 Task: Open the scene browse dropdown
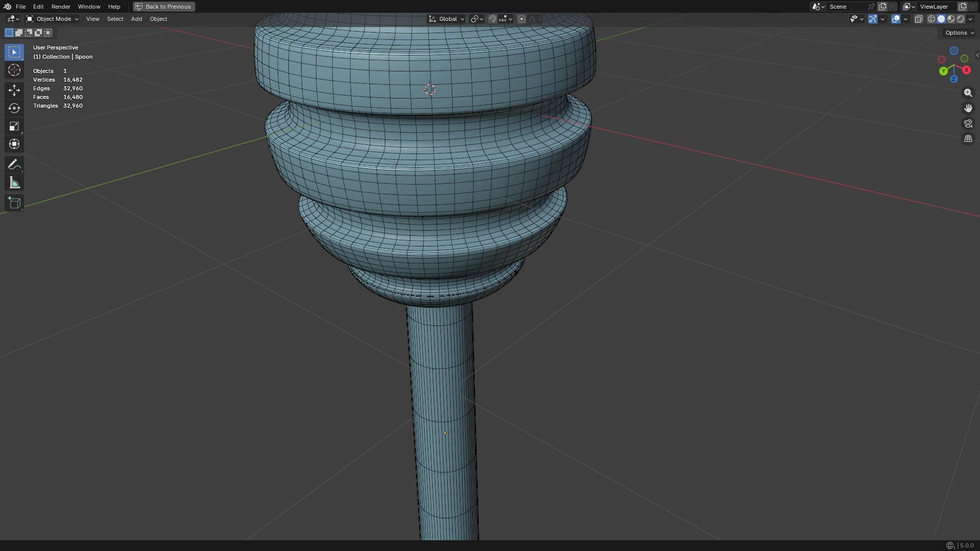(818, 7)
